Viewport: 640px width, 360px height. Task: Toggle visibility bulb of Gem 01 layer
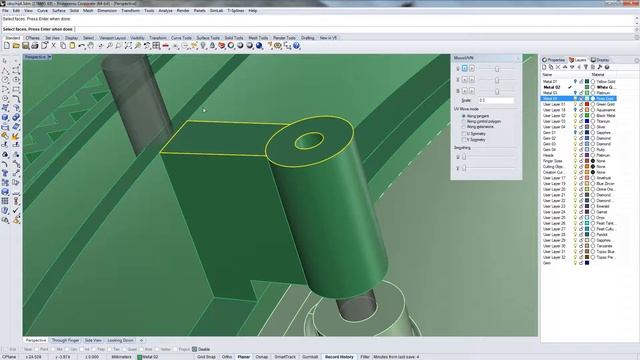point(575,133)
